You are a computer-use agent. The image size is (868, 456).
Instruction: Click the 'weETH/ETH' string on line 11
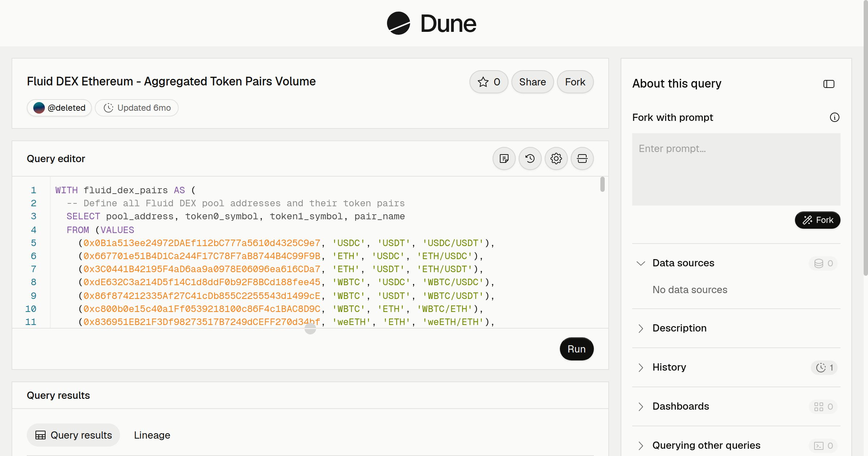point(453,322)
